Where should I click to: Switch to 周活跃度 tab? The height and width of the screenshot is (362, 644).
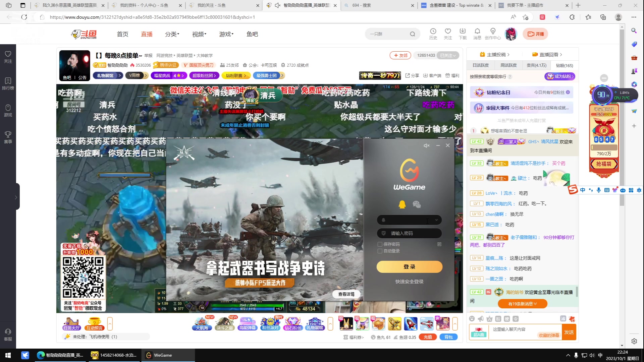508,66
